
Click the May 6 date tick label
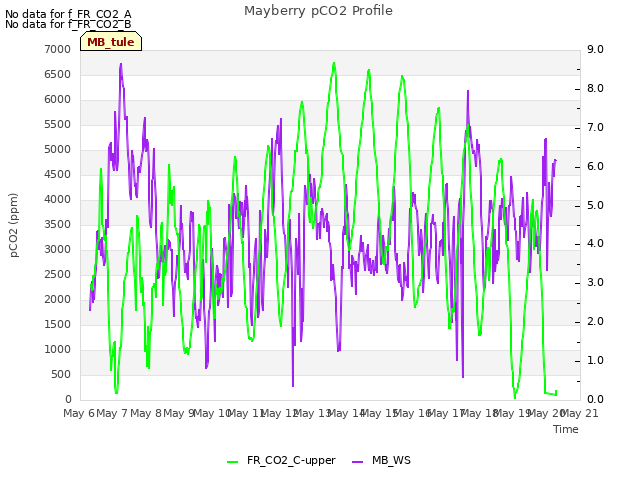pyautogui.click(x=79, y=413)
